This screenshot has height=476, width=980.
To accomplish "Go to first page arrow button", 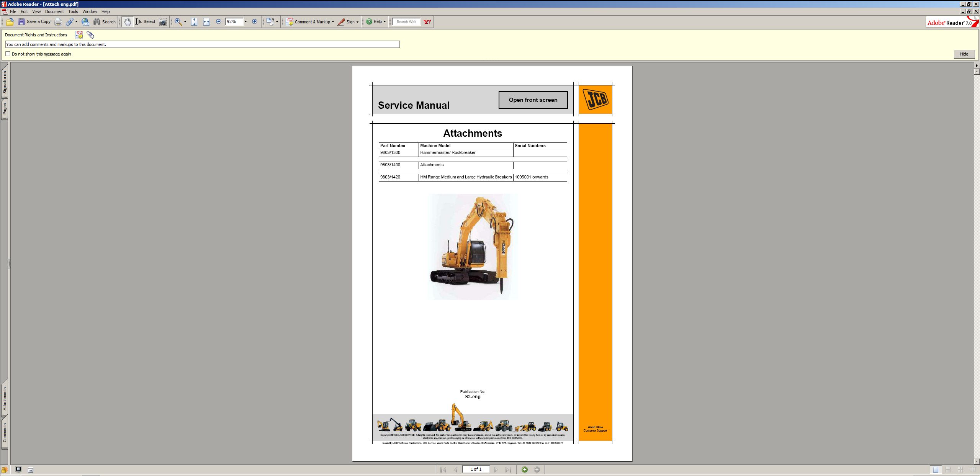I will pos(443,469).
